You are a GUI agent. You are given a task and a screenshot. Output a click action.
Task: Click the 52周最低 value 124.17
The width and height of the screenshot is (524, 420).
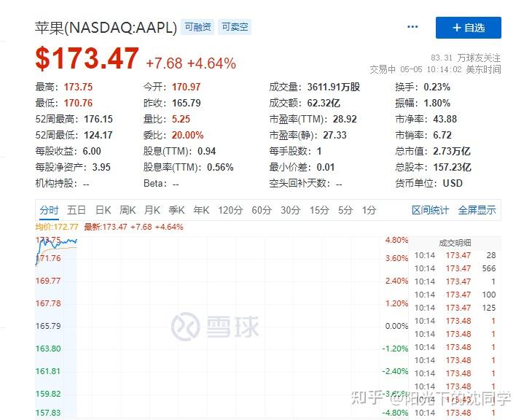pyautogui.click(x=98, y=135)
